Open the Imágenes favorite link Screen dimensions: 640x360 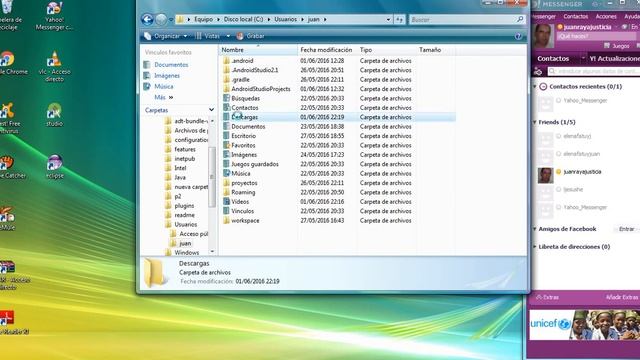167,76
